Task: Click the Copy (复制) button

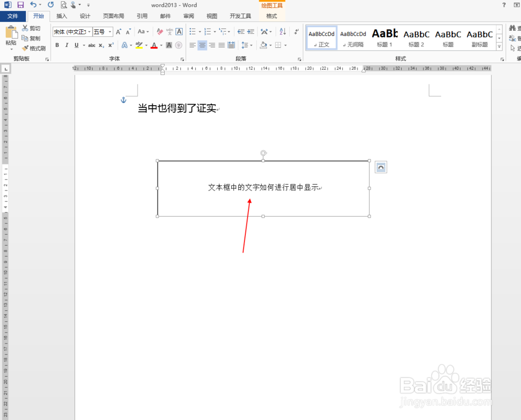Action: click(x=31, y=38)
